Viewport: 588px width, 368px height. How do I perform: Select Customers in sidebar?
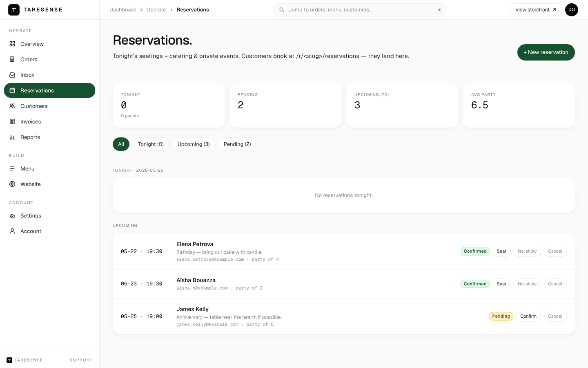pyautogui.click(x=49, y=106)
